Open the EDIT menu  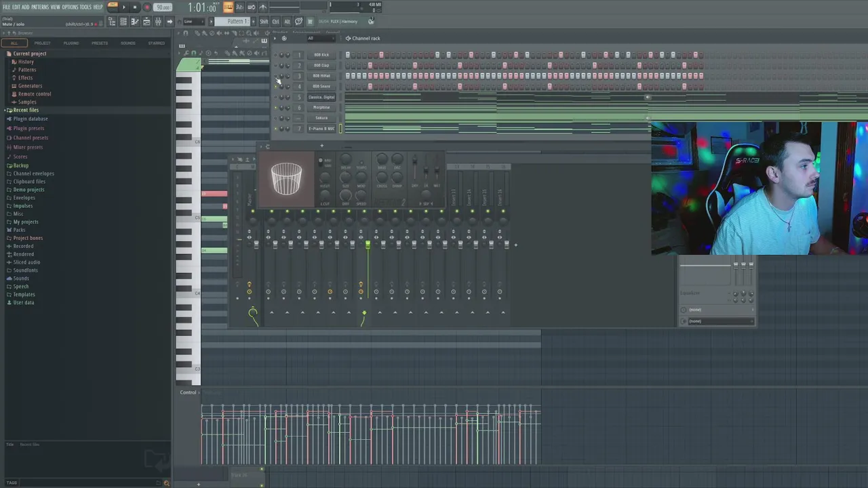16,7
